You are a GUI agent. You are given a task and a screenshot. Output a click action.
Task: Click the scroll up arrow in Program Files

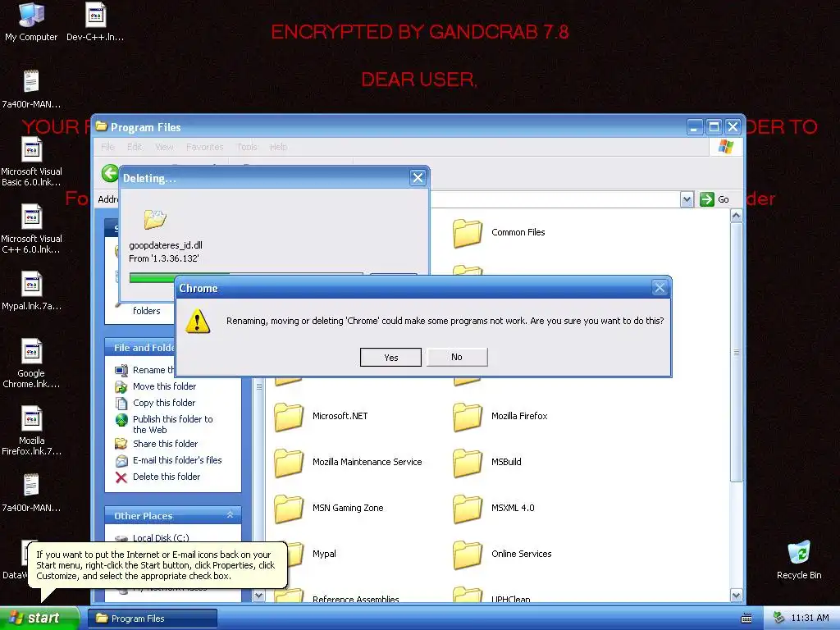[736, 216]
